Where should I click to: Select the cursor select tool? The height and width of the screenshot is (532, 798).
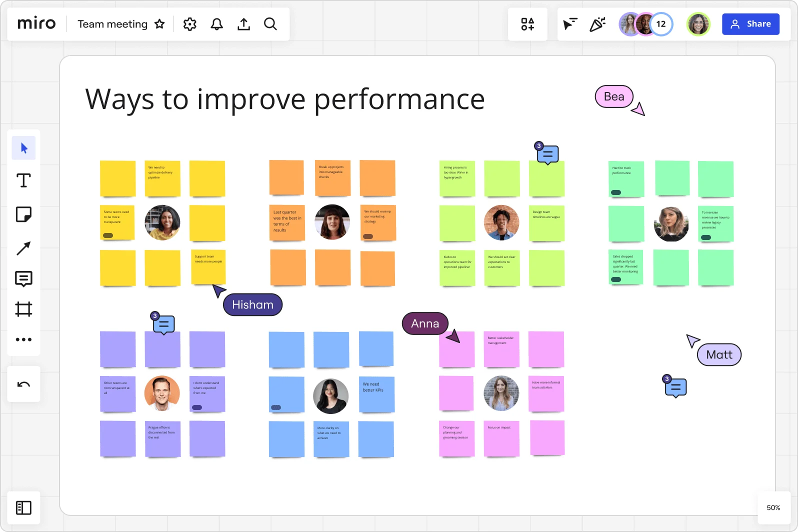[x=24, y=148]
